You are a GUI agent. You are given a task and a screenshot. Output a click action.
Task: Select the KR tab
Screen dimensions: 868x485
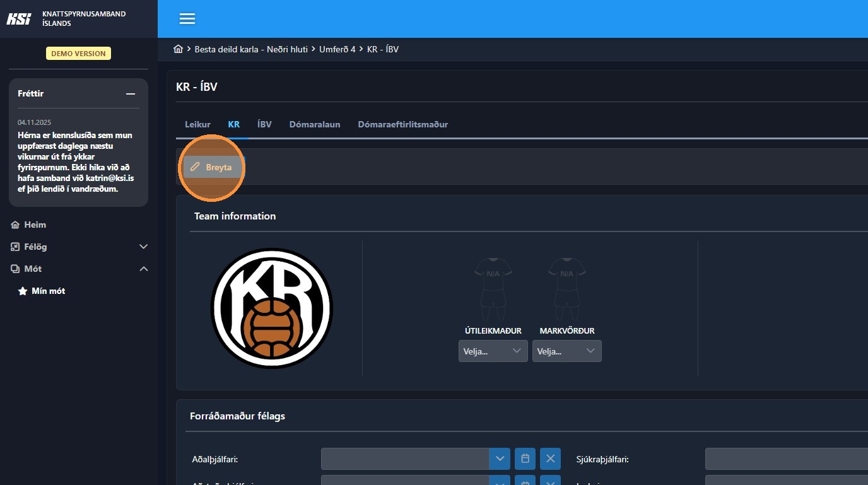pos(234,124)
